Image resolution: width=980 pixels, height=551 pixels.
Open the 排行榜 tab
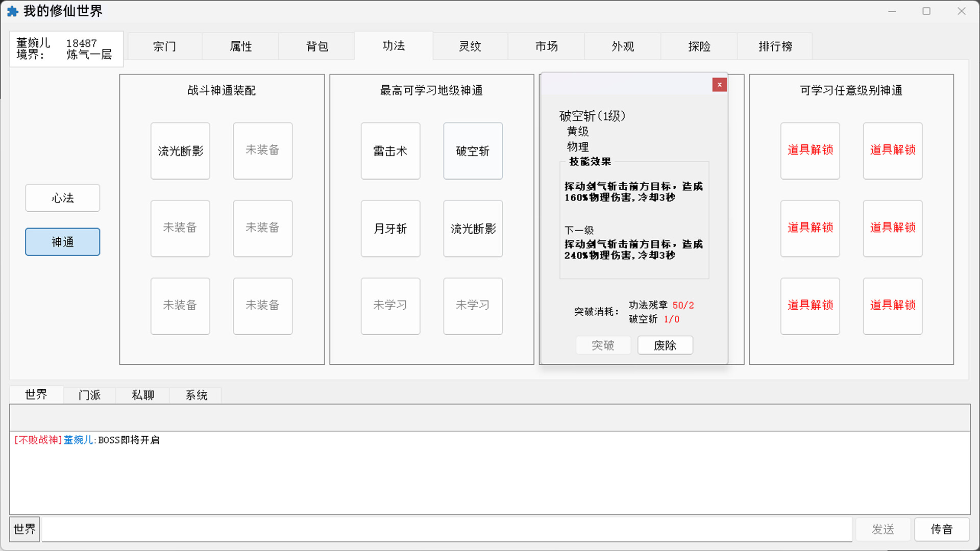pos(774,46)
